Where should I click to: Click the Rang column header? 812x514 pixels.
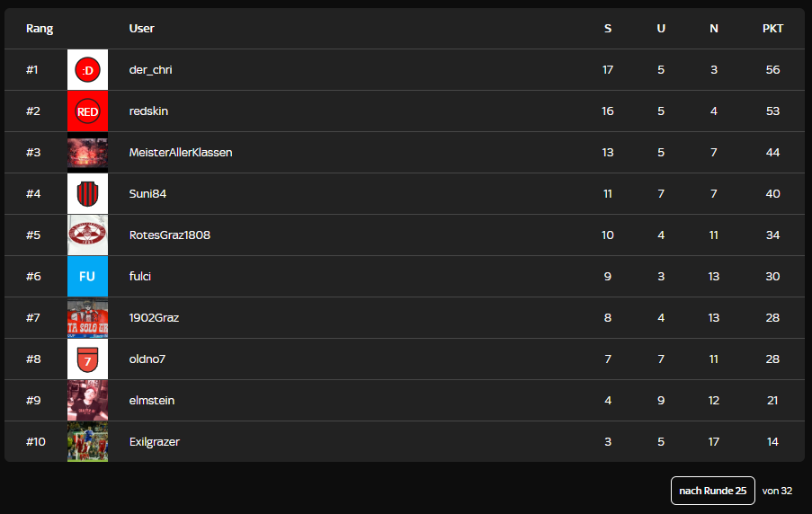click(40, 29)
